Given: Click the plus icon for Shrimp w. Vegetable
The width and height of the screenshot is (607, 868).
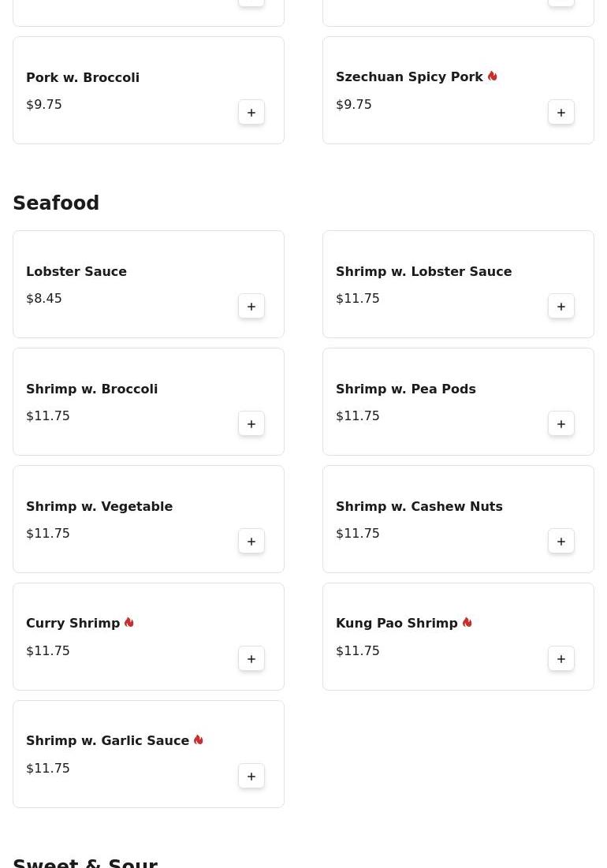Looking at the screenshot, I should tap(251, 541).
